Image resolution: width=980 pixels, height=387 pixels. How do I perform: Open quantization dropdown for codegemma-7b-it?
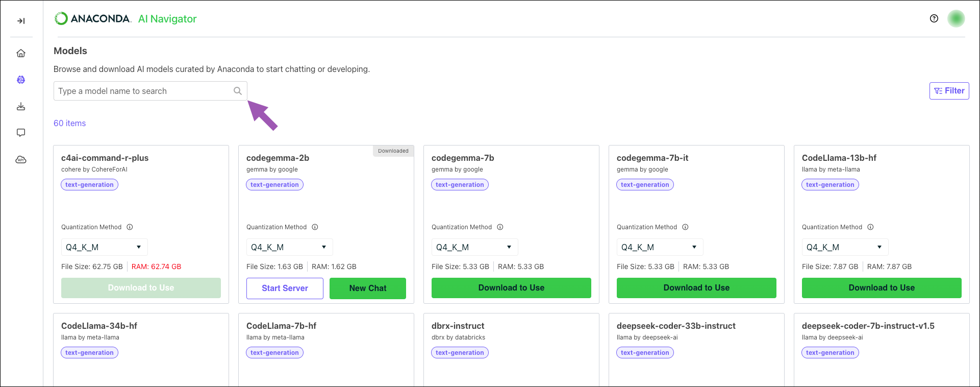[x=660, y=247]
